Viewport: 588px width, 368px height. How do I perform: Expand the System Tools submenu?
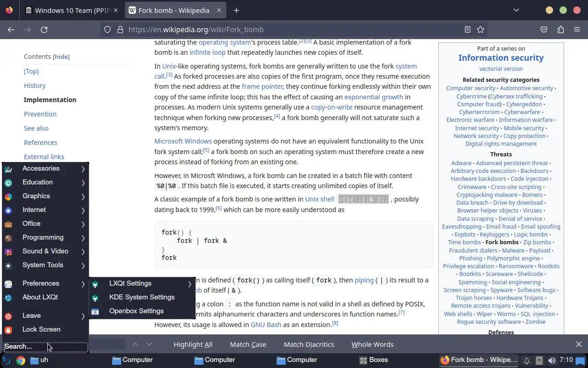(x=45, y=265)
